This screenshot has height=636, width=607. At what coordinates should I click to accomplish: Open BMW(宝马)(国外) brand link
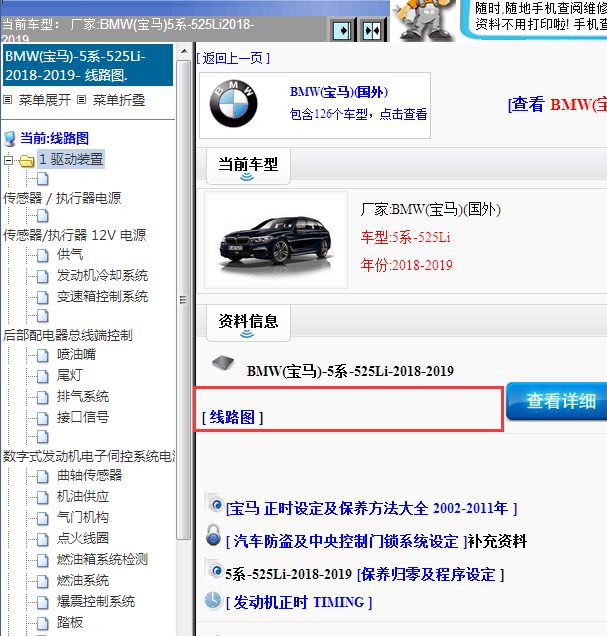click(339, 92)
